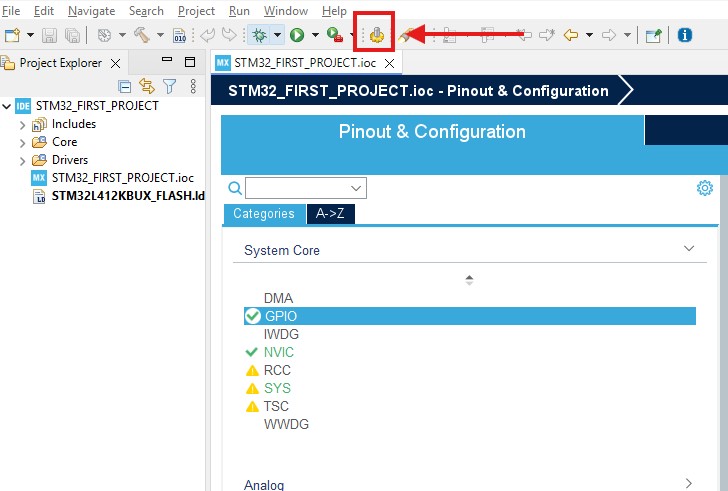728x491 pixels.
Task: Open the Run menu
Action: pos(239,11)
